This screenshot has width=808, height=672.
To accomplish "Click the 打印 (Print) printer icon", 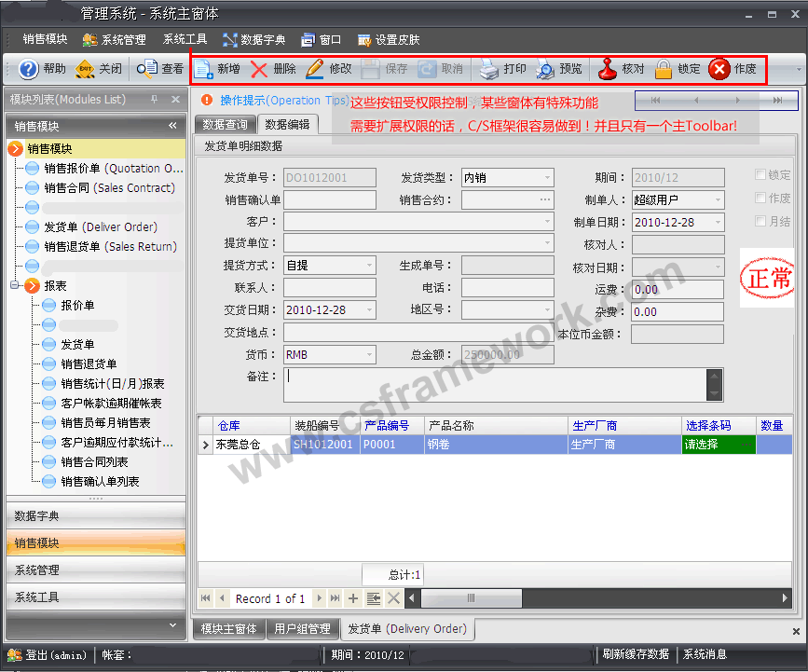I will [489, 69].
